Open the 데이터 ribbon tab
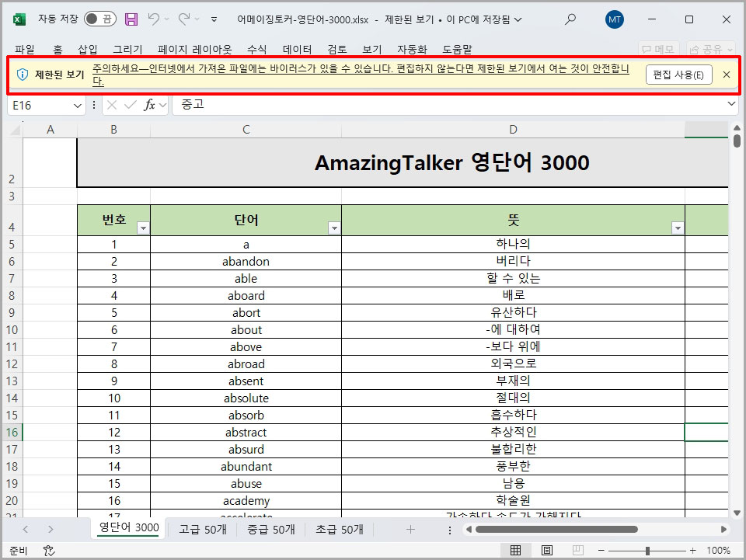Screen dimensions: 746x560 [x=297, y=49]
